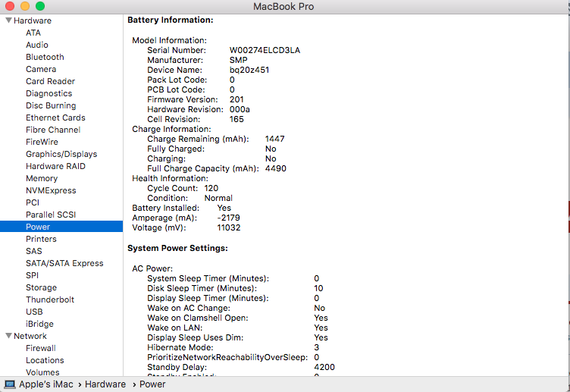The width and height of the screenshot is (570, 392).
Task: Open Parallel SCSI section
Action: pos(51,215)
